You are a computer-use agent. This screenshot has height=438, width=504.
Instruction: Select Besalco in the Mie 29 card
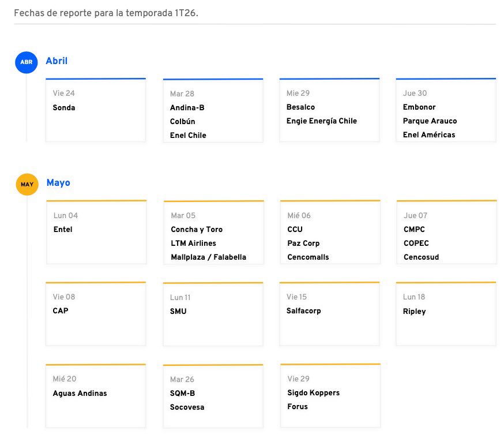point(300,107)
